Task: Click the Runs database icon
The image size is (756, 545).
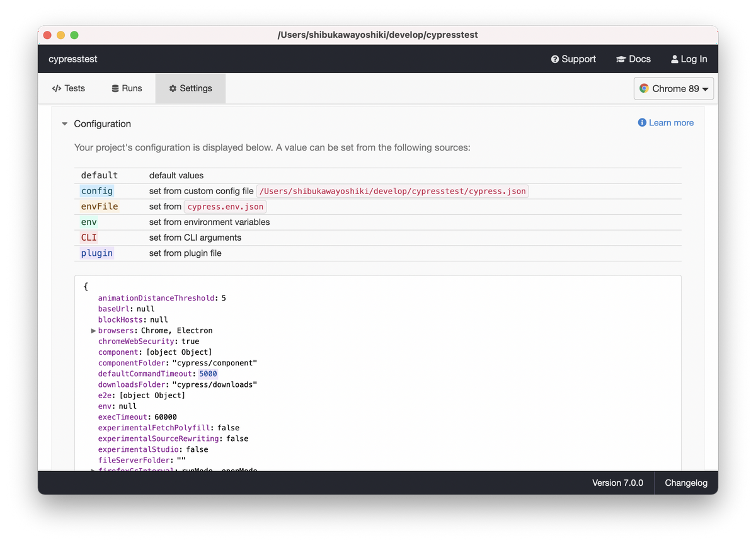Action: (115, 88)
